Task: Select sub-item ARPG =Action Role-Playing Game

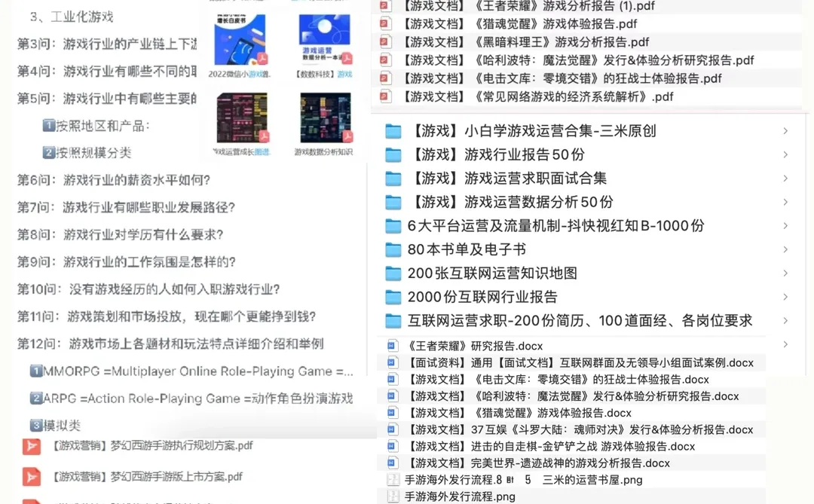Action: point(191,398)
